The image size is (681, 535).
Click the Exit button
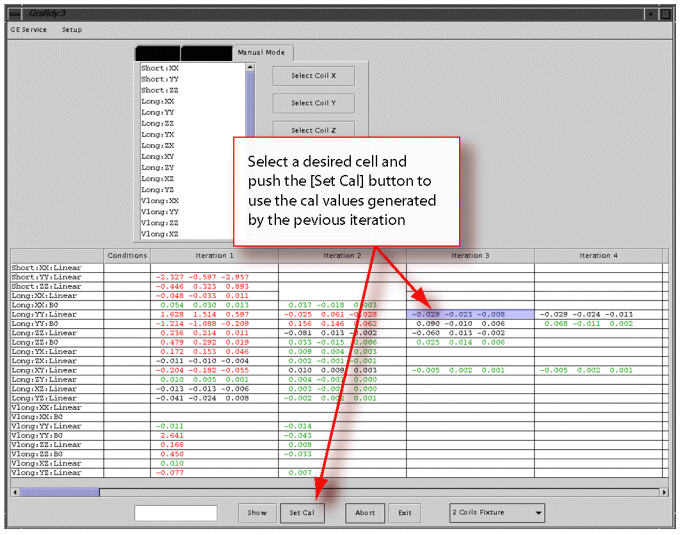(405, 513)
